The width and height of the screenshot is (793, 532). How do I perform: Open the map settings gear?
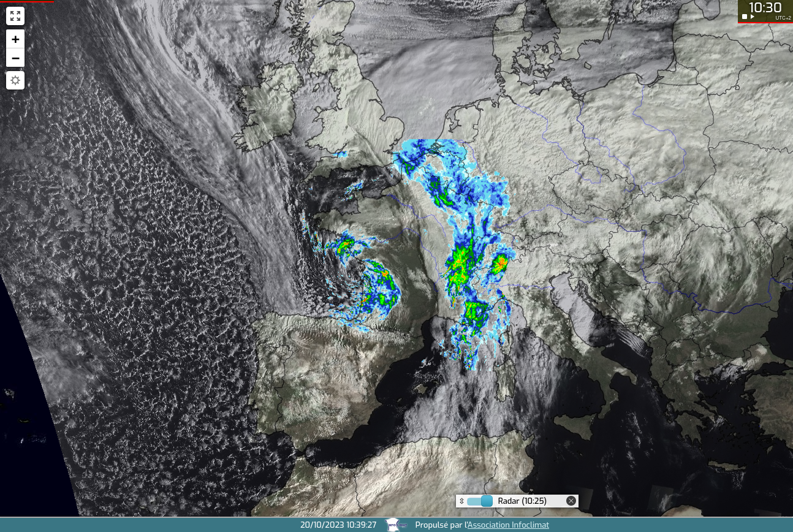point(15,80)
